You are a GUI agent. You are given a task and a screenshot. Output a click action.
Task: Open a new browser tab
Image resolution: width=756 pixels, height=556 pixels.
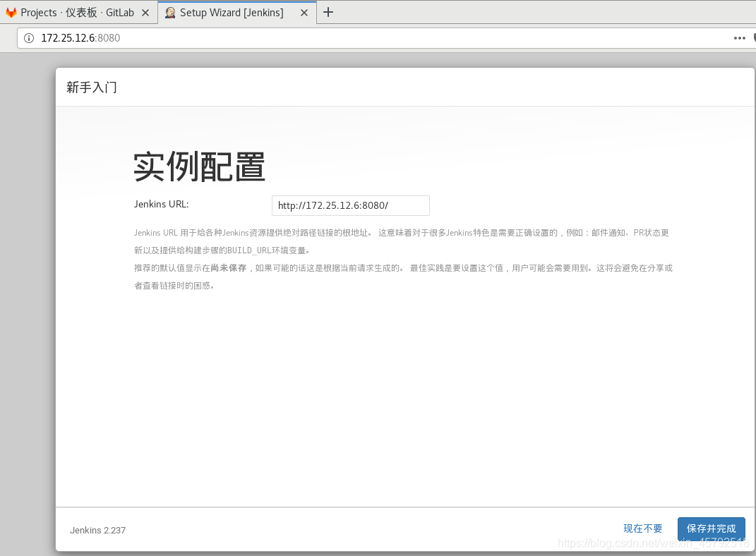point(328,13)
